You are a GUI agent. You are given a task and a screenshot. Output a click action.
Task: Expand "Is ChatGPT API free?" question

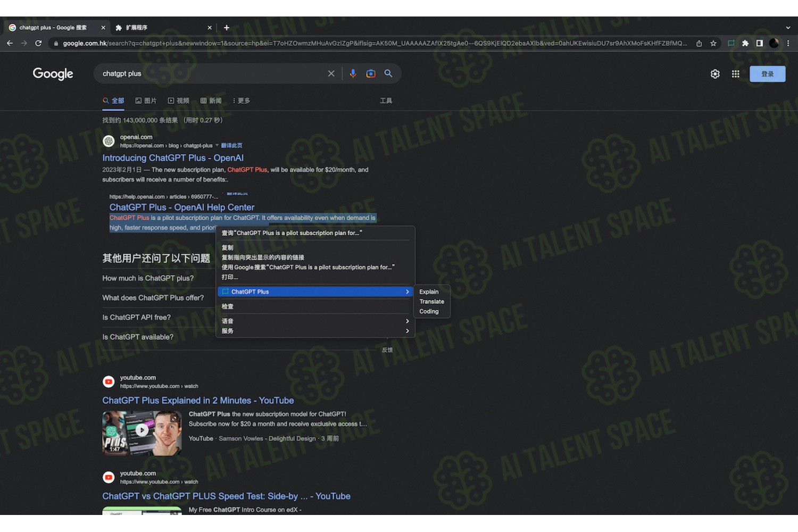pyautogui.click(x=137, y=318)
